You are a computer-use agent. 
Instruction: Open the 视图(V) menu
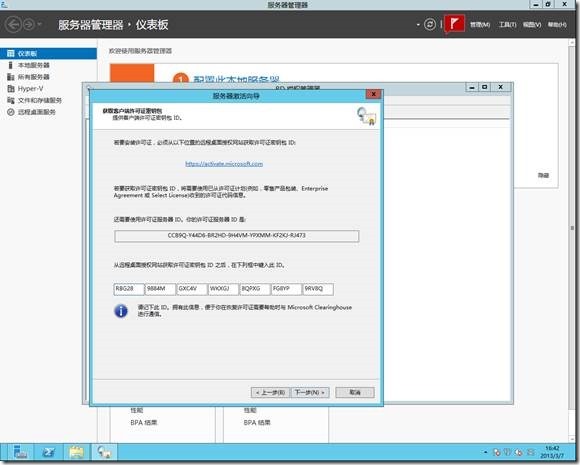[532, 25]
